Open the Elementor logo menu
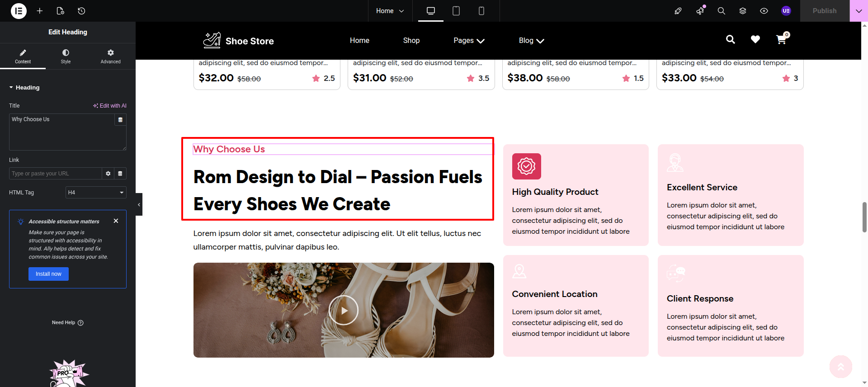Image resolution: width=868 pixels, height=387 pixels. point(19,11)
